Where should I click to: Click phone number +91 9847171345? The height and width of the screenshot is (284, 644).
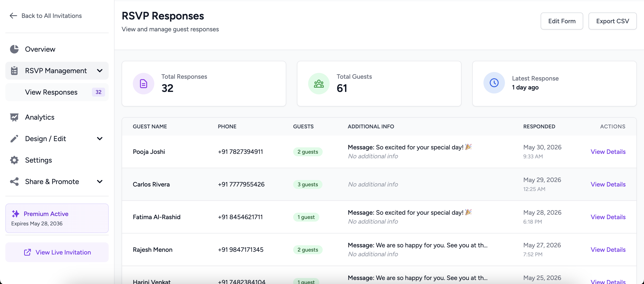click(x=241, y=250)
